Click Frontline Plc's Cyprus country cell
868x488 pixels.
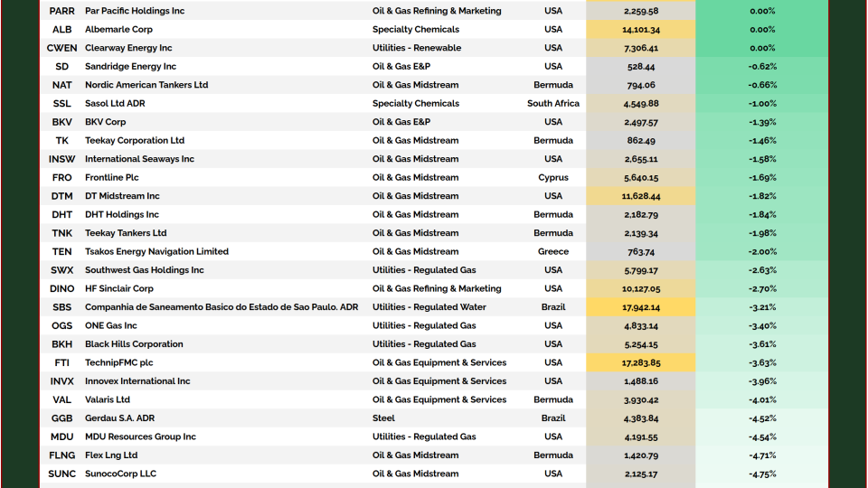click(x=552, y=177)
